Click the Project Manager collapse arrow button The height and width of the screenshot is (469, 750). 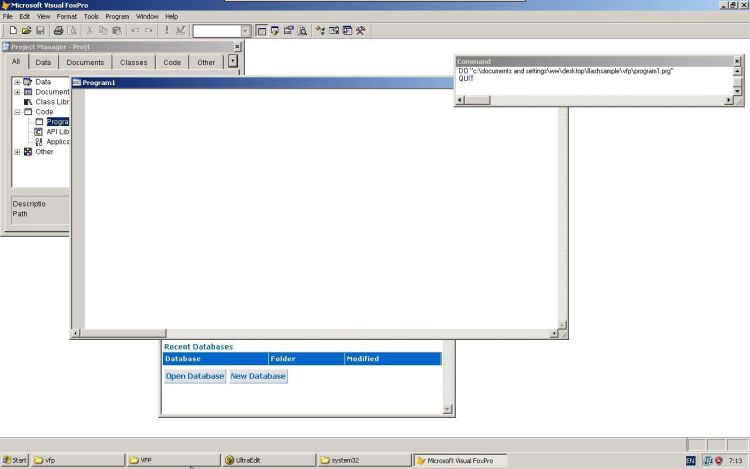pos(233,61)
